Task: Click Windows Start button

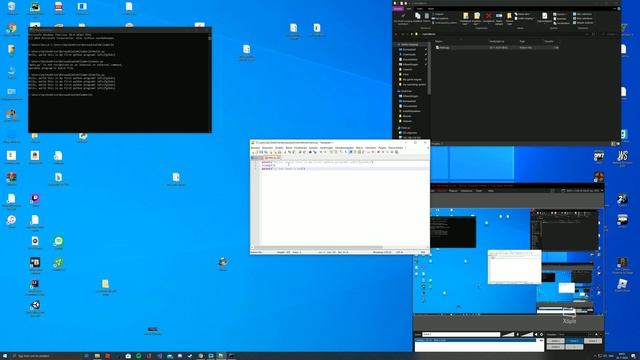Action: pos(5,356)
